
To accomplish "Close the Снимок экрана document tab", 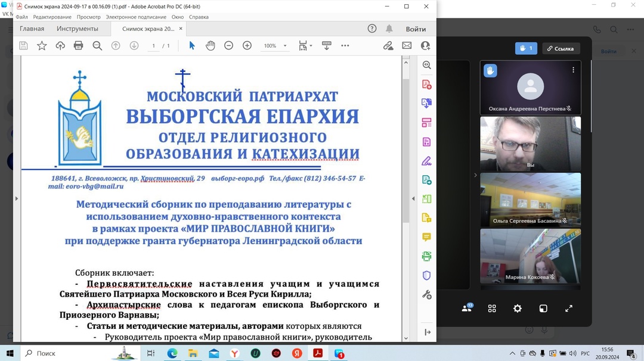I will pos(181,29).
